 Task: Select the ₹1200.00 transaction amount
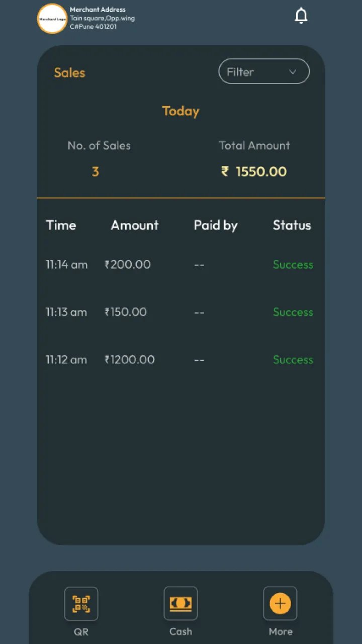click(x=129, y=360)
